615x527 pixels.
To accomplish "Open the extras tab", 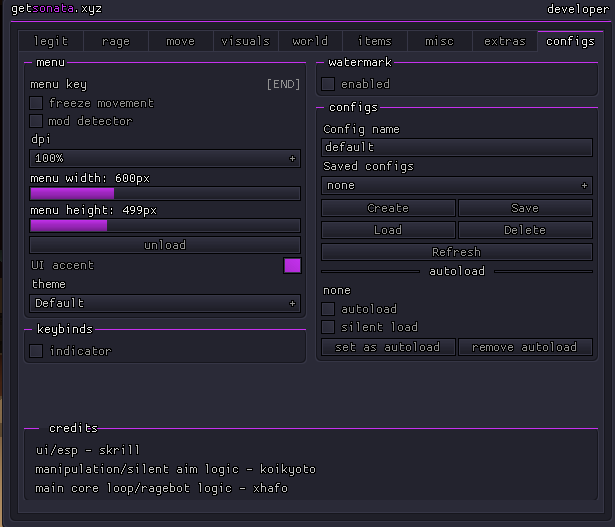I will (505, 41).
